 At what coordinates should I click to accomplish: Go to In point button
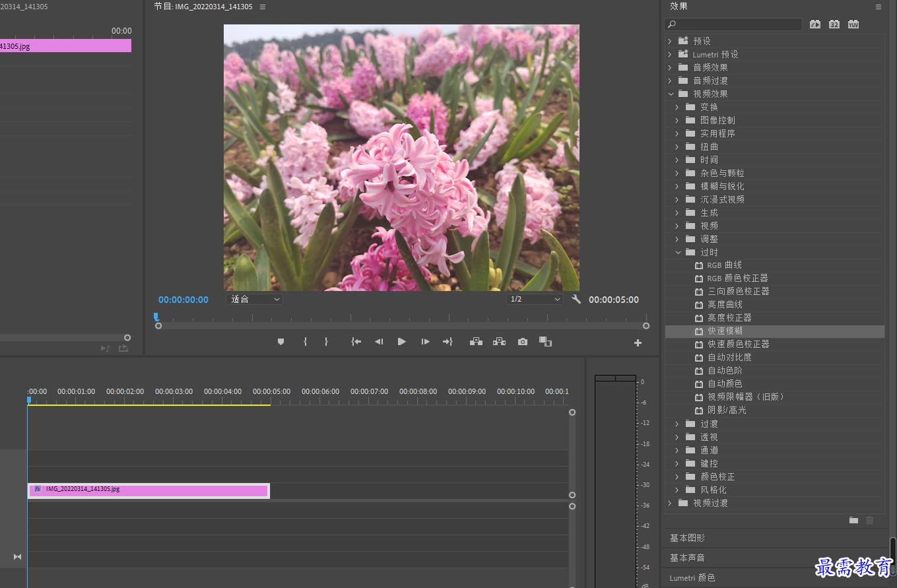tap(356, 342)
